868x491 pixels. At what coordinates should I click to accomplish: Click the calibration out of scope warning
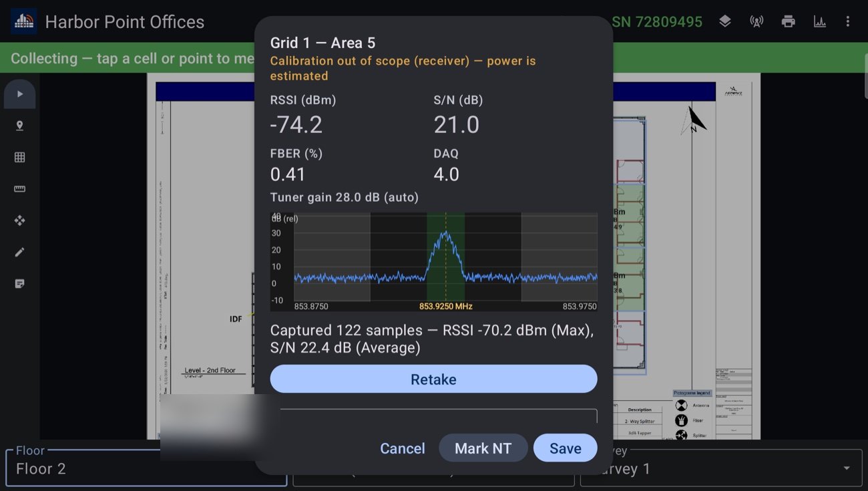[403, 68]
